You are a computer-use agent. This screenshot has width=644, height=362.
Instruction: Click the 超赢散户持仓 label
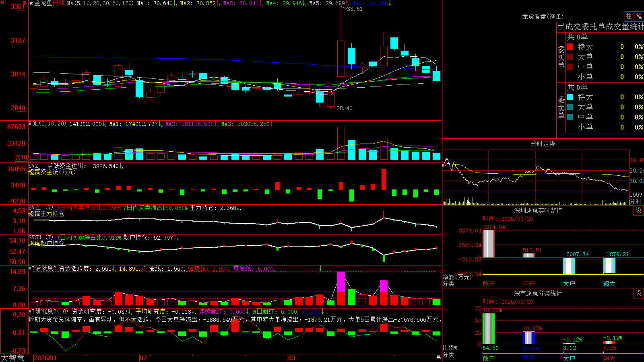(x=46, y=243)
